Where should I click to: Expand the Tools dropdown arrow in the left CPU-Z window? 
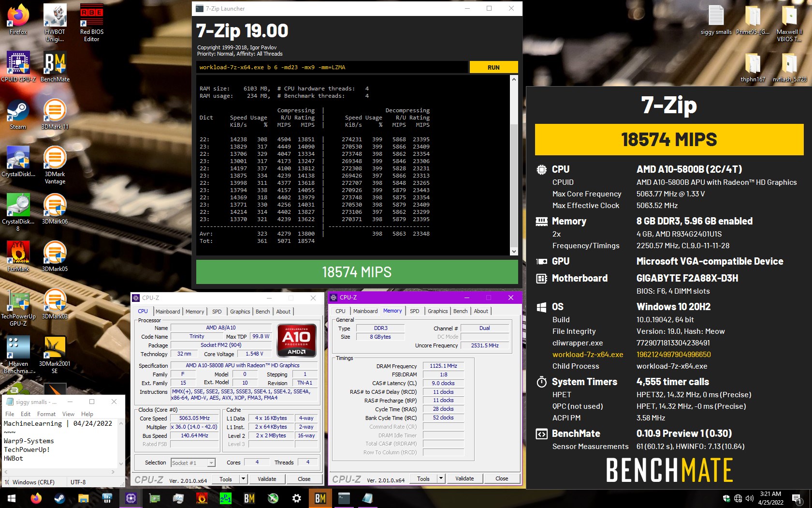[243, 479]
